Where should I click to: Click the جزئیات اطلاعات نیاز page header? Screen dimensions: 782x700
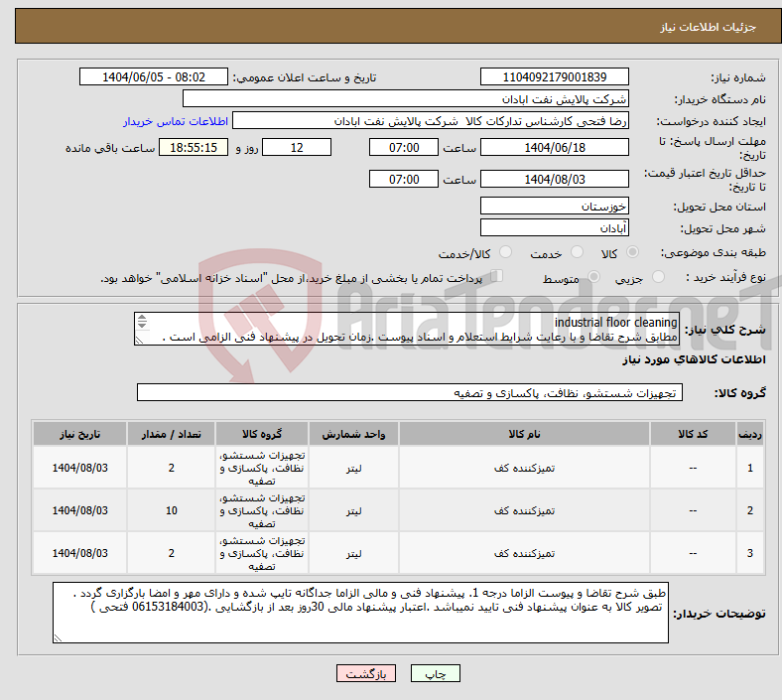708,27
